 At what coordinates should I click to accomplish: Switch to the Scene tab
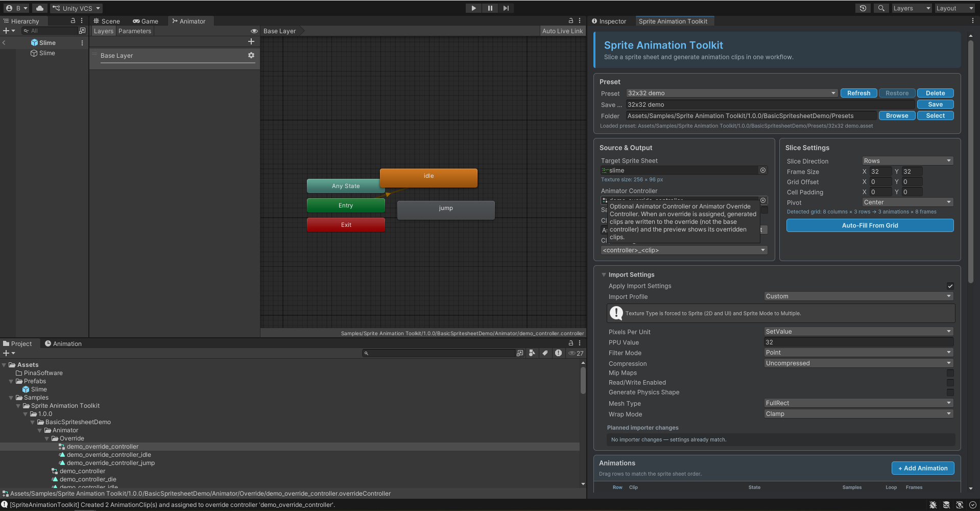[107, 21]
